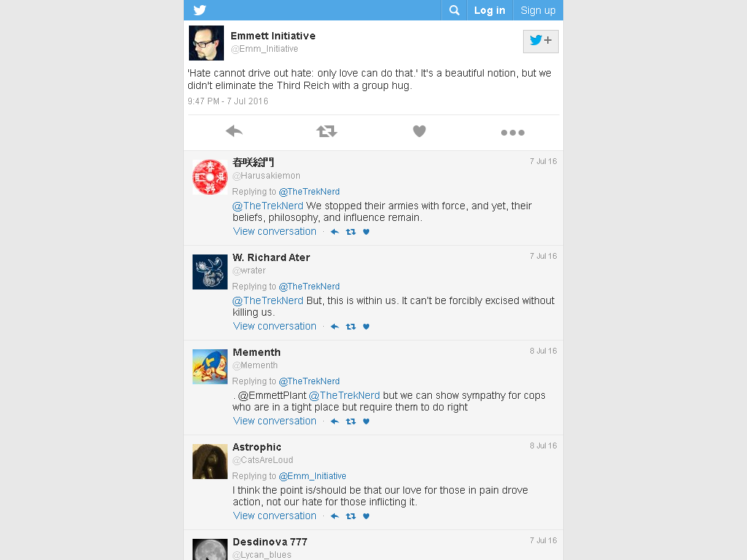Reply to Mementh's tweet

point(335,421)
